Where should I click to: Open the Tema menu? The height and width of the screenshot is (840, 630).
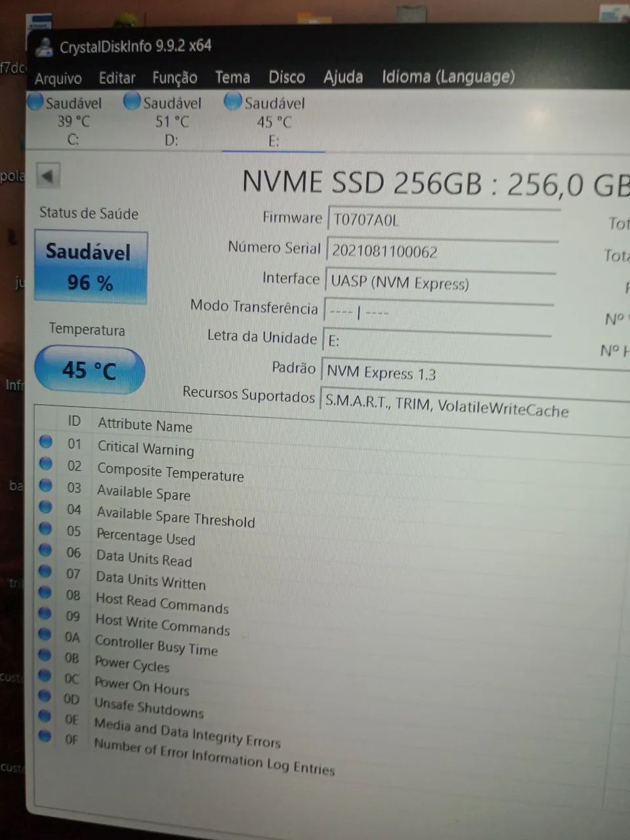232,77
